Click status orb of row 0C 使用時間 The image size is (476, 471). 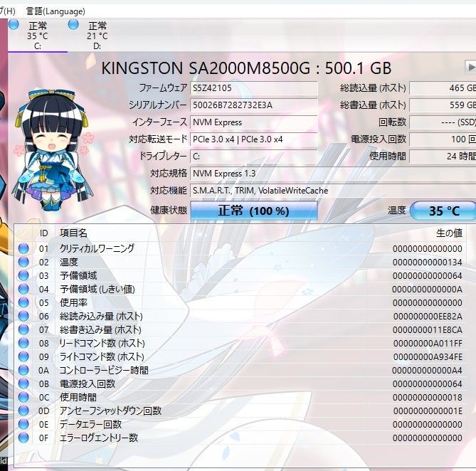pos(23,397)
